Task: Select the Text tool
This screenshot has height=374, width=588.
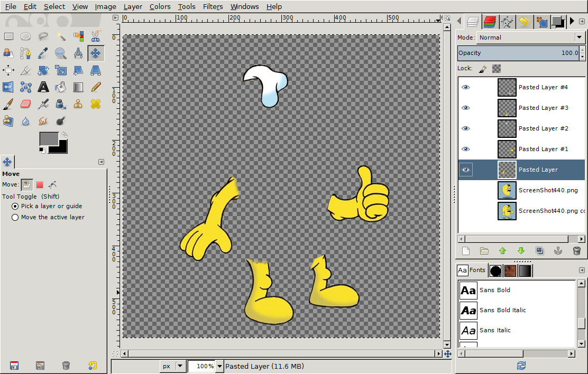Action: coord(43,87)
